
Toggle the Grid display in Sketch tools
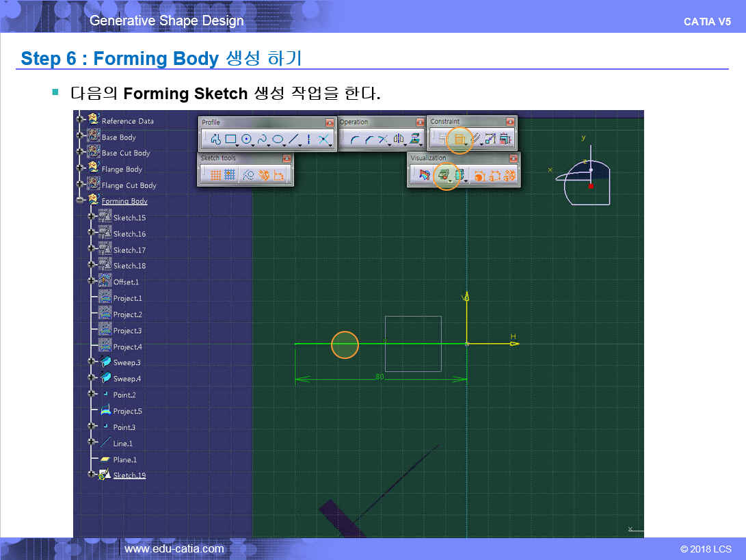215,175
